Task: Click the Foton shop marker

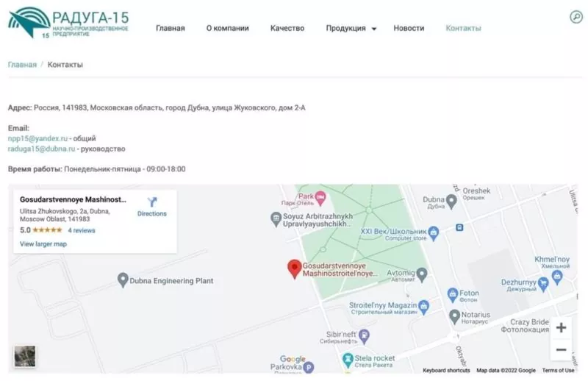Action: [x=453, y=295]
